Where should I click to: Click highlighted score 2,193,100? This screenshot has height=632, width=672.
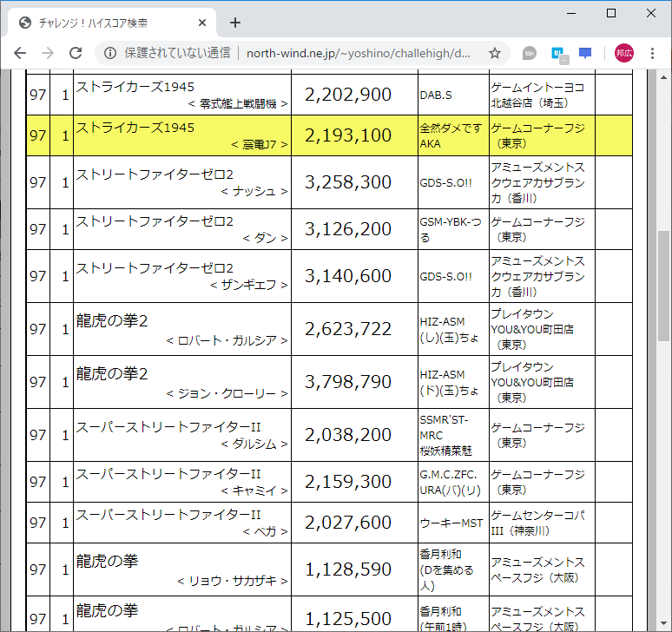(348, 135)
